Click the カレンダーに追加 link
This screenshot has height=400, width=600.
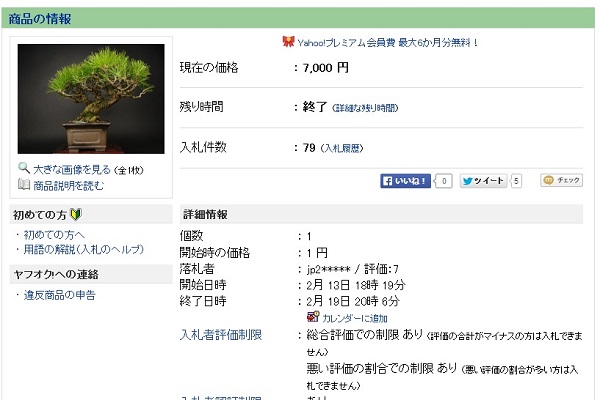coord(355,318)
